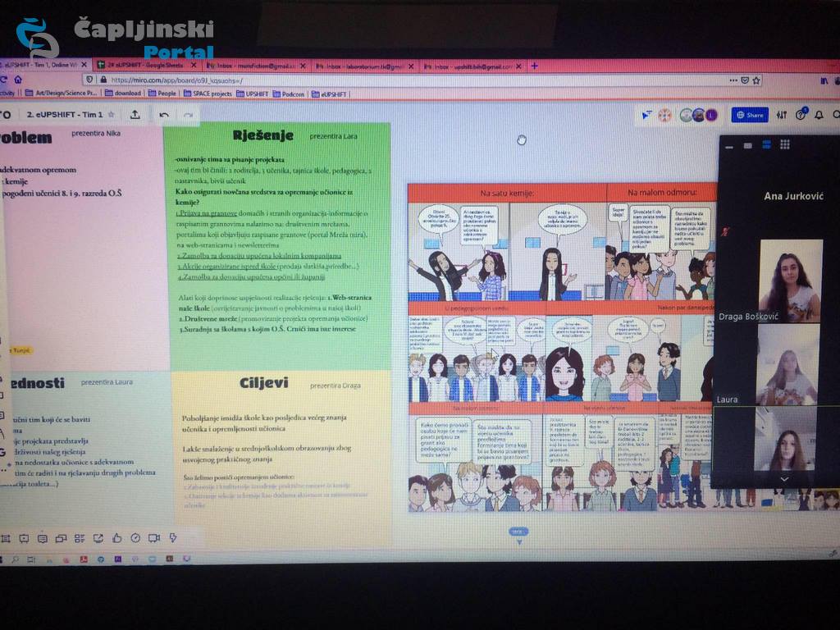Click the Miro Share button
Viewport: 840px width, 630px height.
click(750, 116)
